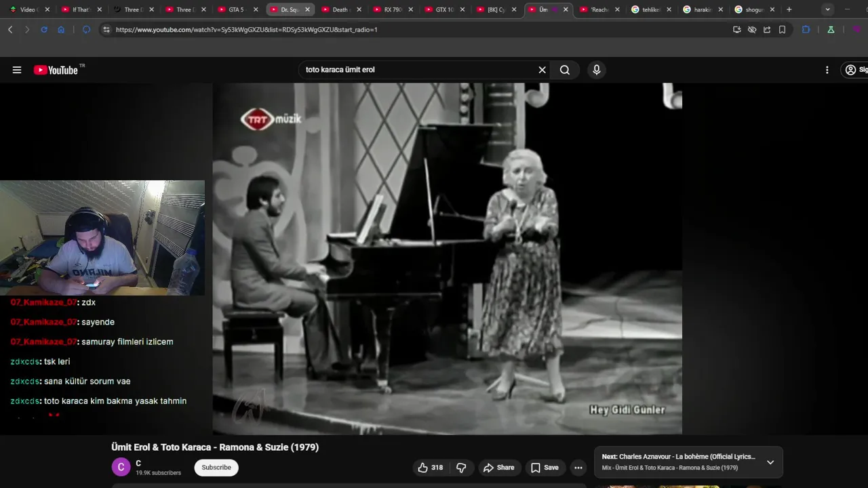Click the 19.9K subscribers text
The width and height of the screenshot is (868, 488).
pyautogui.click(x=158, y=473)
